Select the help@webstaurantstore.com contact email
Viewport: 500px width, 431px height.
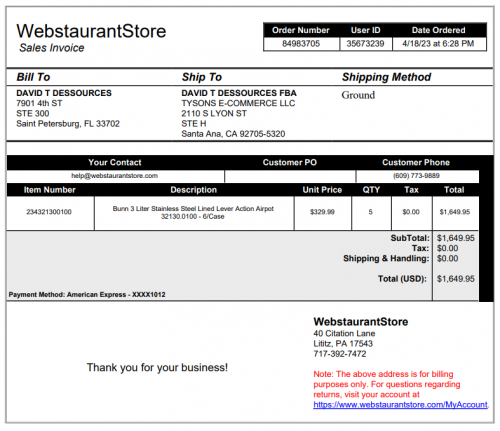pos(114,176)
